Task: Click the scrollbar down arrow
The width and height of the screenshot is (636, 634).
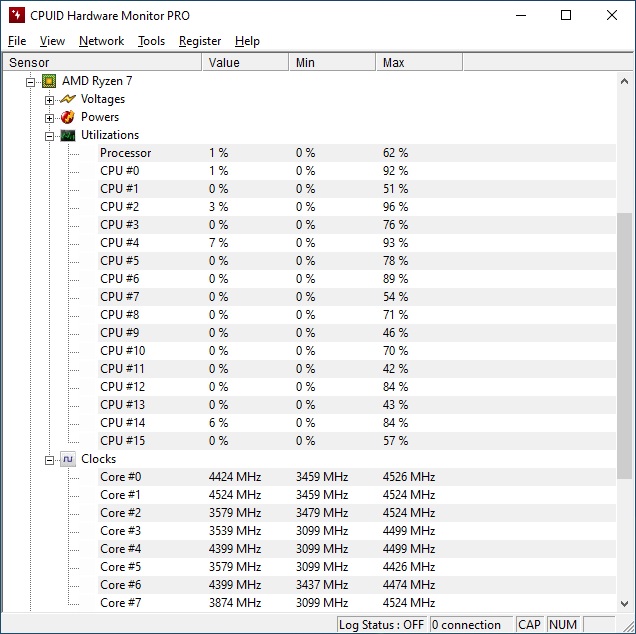Action: (625, 604)
